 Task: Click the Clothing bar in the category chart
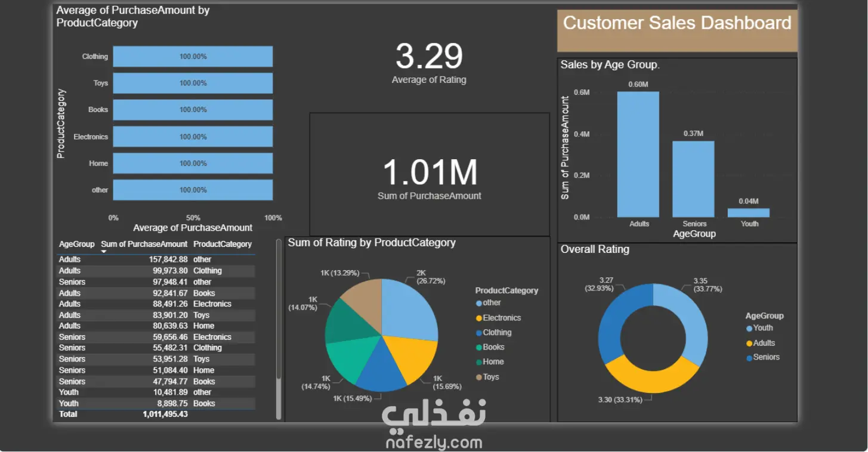193,57
